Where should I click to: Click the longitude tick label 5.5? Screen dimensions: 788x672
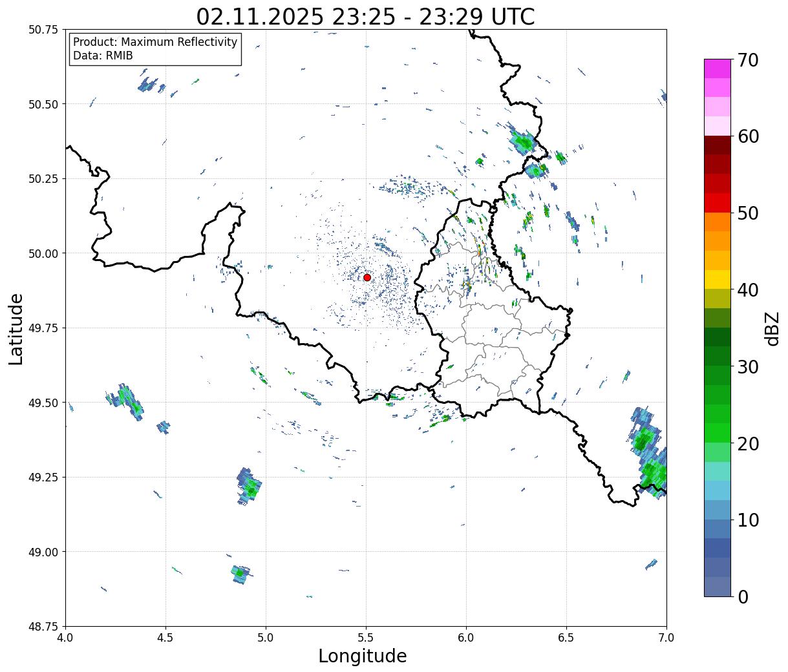367,638
